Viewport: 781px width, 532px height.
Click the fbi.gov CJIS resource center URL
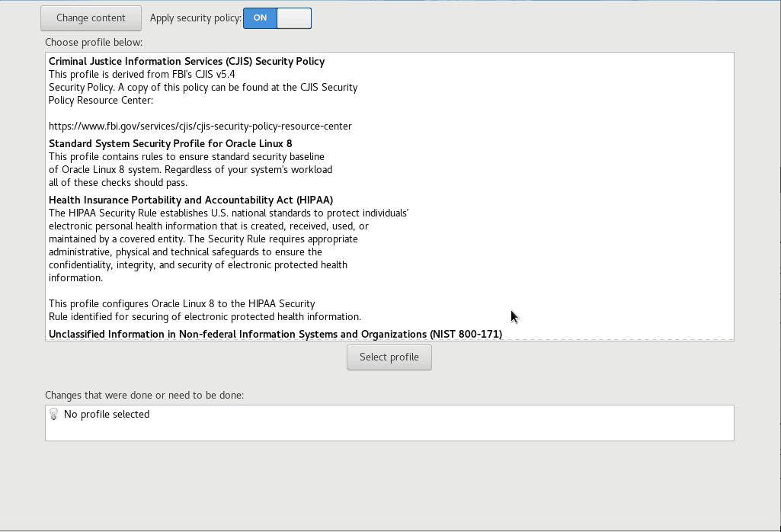point(200,126)
